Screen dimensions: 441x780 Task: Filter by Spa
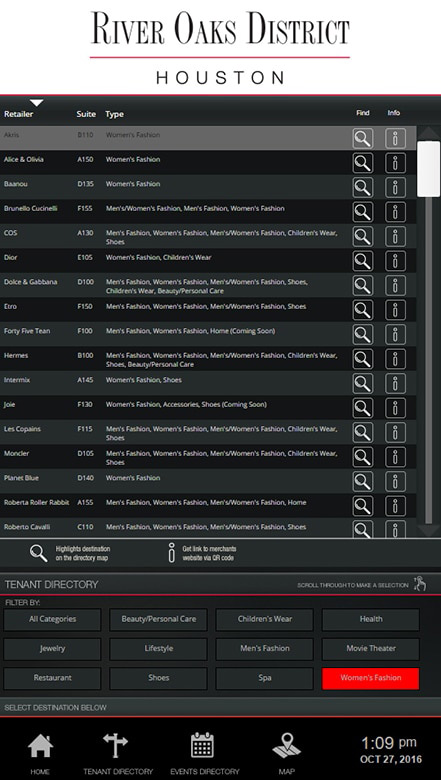pos(265,678)
